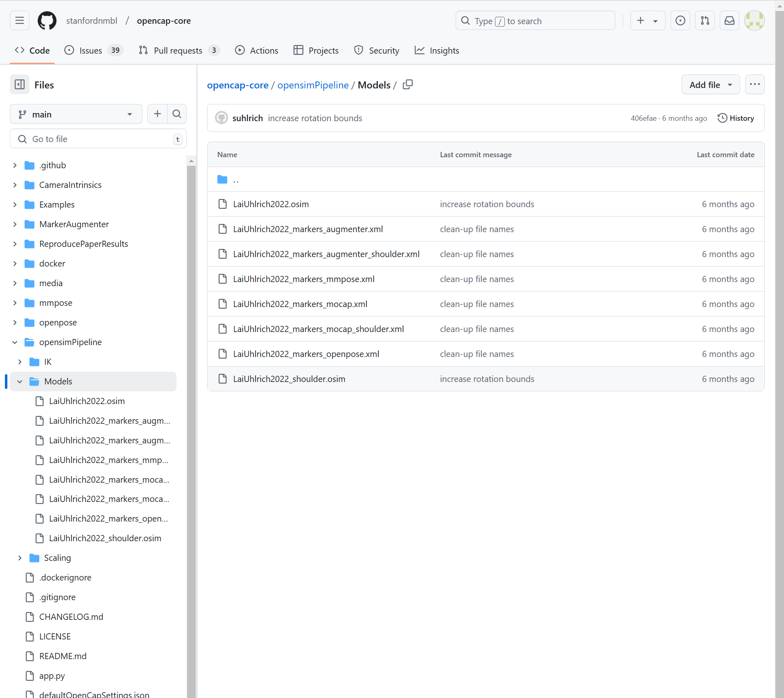Click suhlrich author name
784x698 pixels.
tap(248, 118)
